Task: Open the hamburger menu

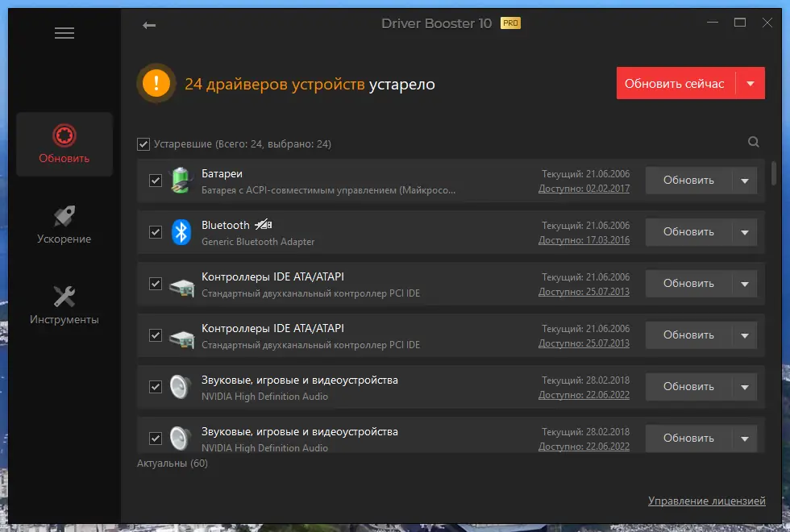Action: [64, 33]
